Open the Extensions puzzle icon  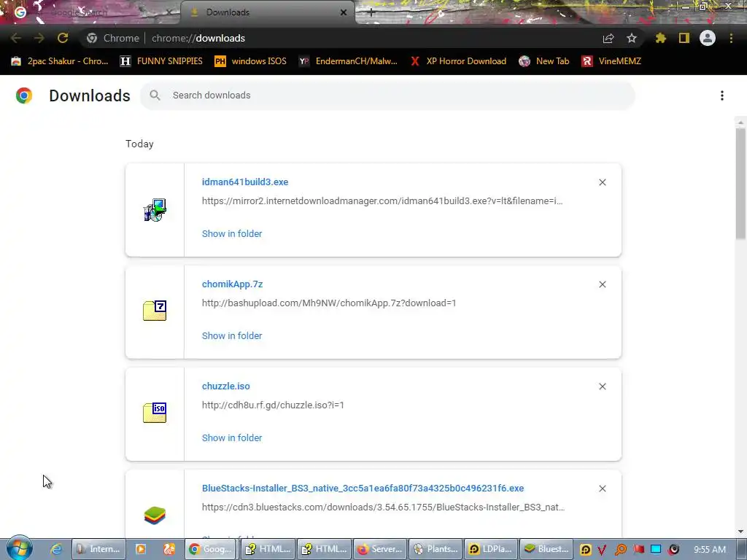coord(661,38)
